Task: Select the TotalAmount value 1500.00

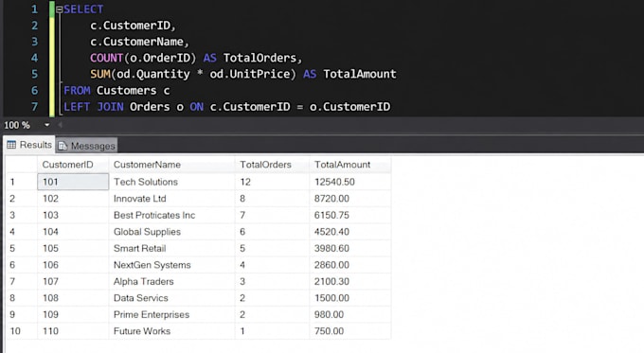Action: tap(349, 298)
